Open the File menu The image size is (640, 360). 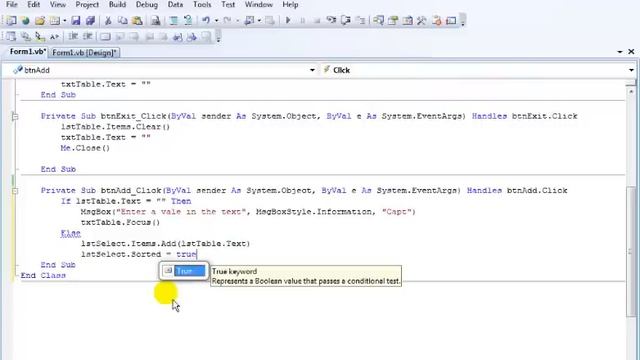12,4
